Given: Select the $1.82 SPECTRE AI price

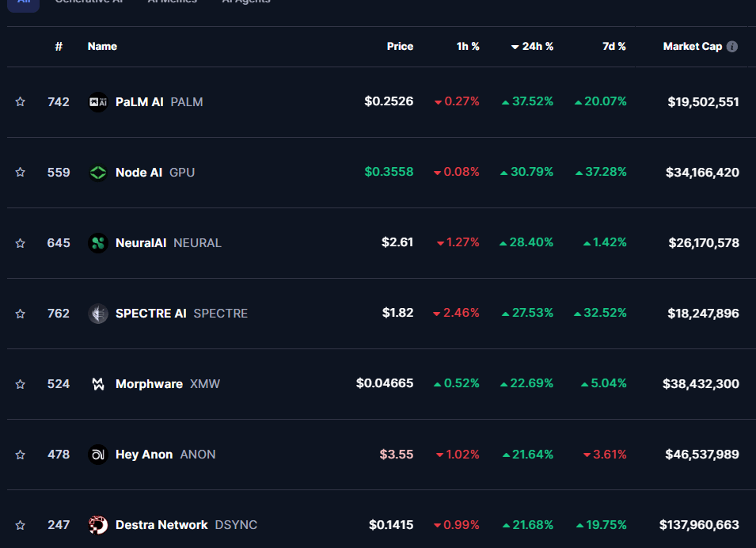Looking at the screenshot, I should click(397, 313).
